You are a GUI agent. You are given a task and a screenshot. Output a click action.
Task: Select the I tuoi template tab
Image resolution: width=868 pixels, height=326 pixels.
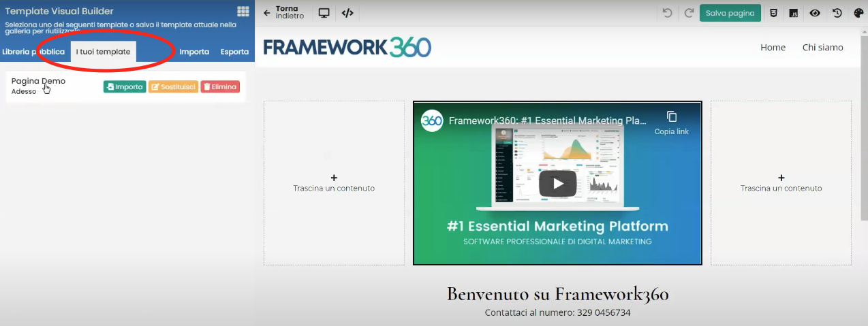[104, 52]
